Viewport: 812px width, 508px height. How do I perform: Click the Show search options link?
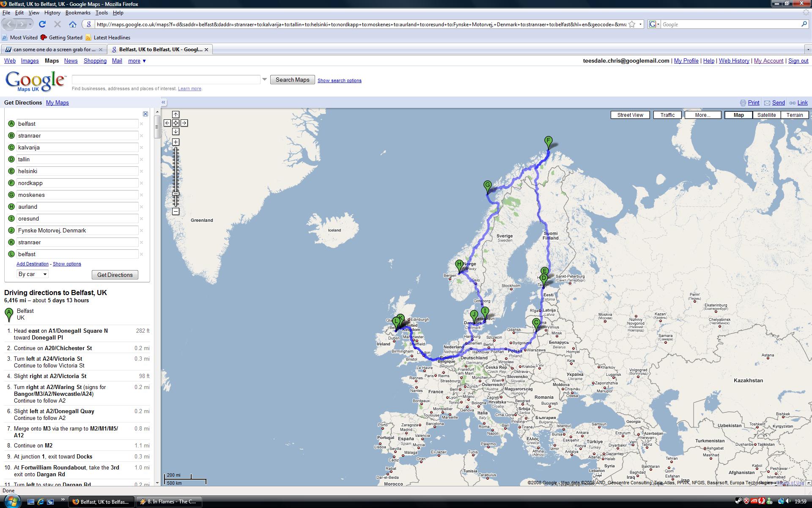340,80
